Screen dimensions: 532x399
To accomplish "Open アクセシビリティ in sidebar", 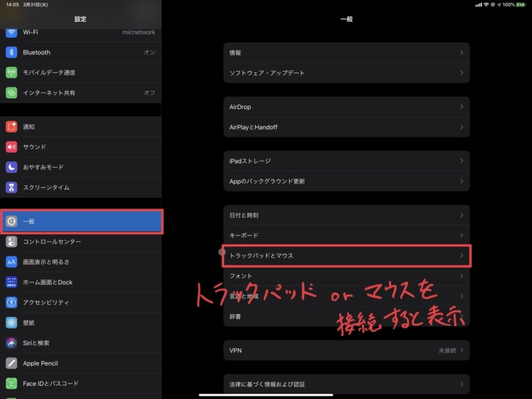I will click(80, 303).
